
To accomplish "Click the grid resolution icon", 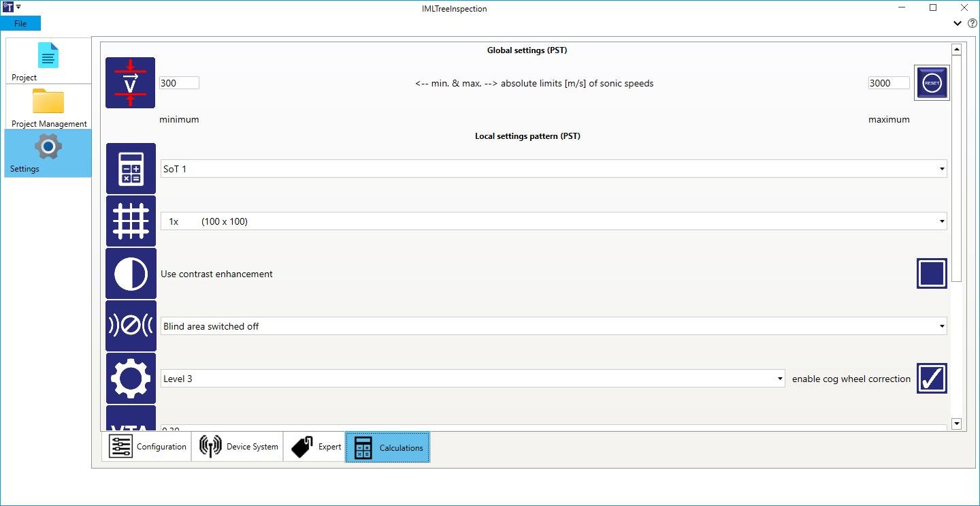I will click(x=131, y=221).
